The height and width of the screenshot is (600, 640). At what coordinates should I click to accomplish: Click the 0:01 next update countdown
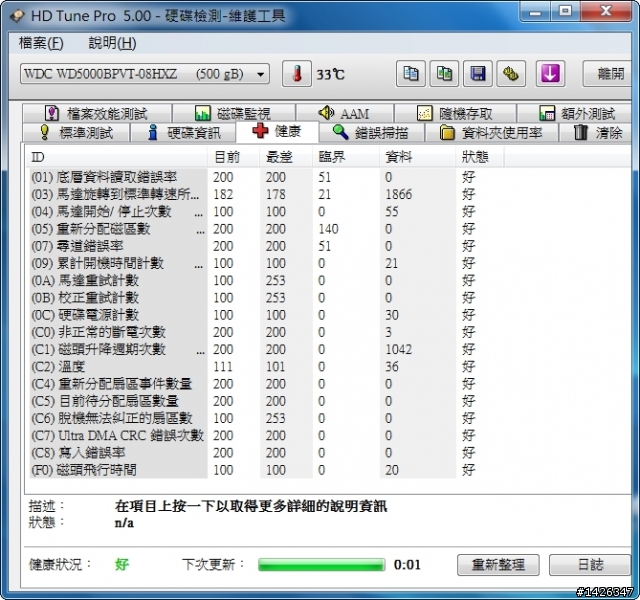pos(407,564)
